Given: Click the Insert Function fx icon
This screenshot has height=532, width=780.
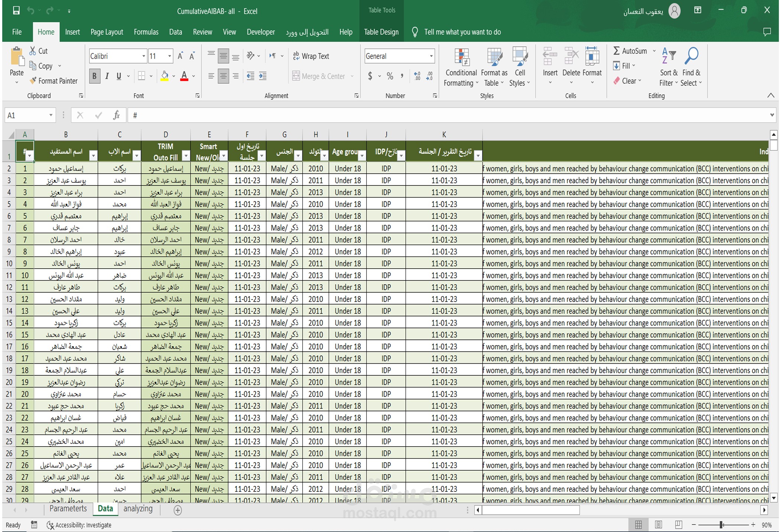Looking at the screenshot, I should [116, 116].
